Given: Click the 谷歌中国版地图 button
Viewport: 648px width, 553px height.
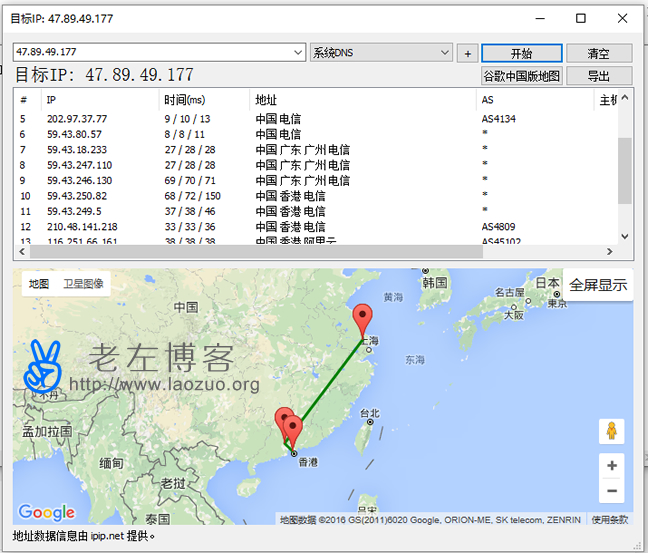Looking at the screenshot, I should [521, 76].
